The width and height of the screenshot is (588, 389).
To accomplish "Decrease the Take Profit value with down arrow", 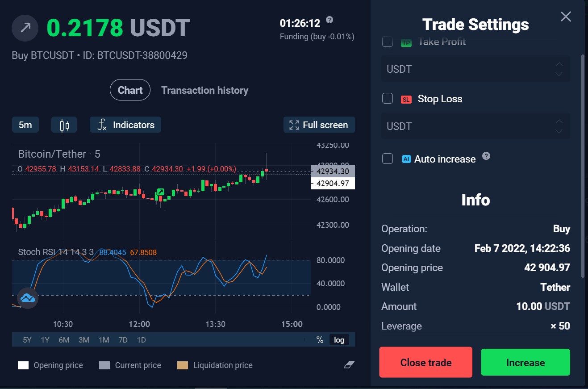I will (x=559, y=74).
